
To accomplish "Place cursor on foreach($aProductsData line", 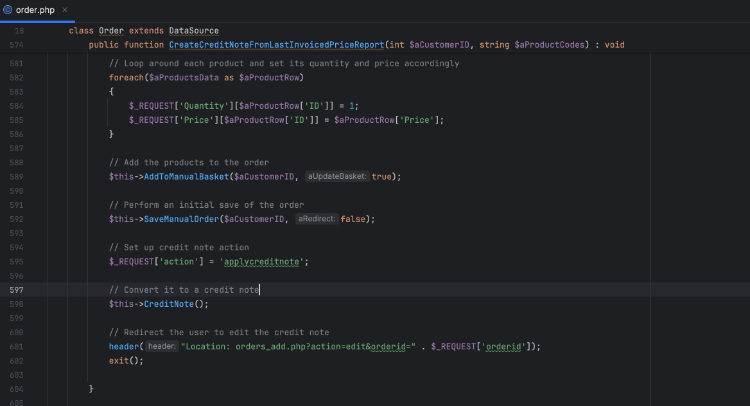I will tap(206, 77).
